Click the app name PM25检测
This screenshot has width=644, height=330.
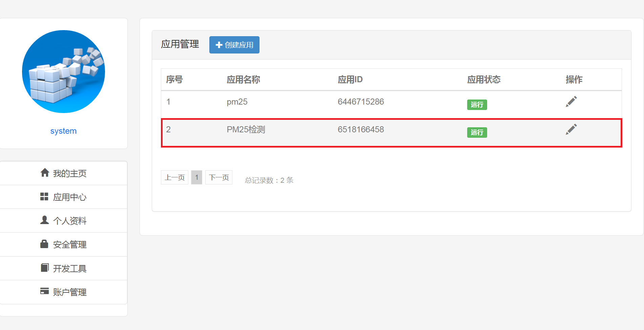246,130
